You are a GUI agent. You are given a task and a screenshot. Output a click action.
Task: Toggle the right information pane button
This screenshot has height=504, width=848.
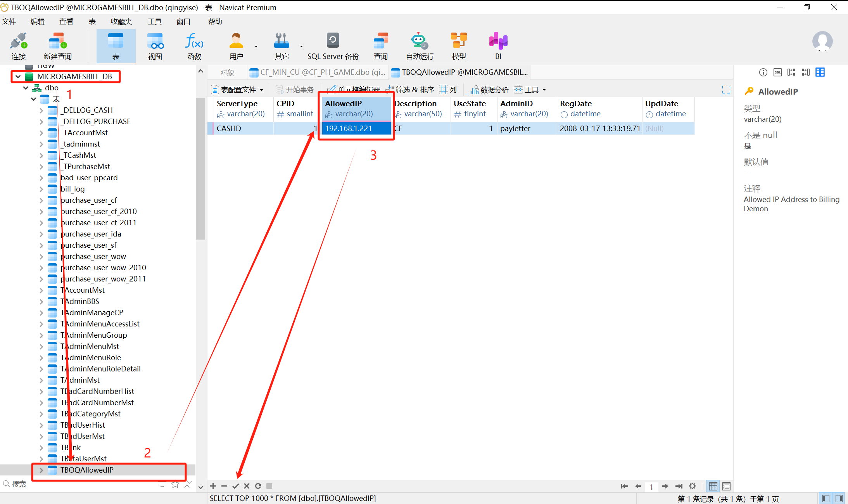pos(839,498)
